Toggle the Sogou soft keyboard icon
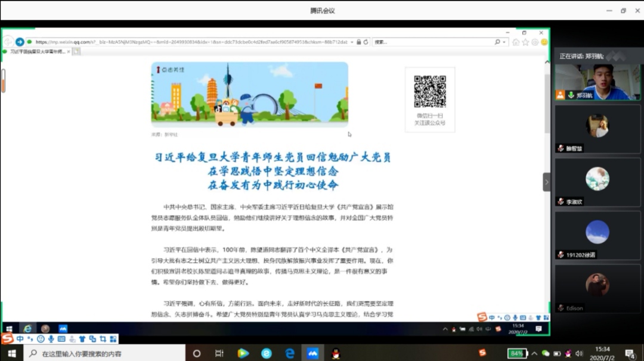644x361 pixels. 61,339
